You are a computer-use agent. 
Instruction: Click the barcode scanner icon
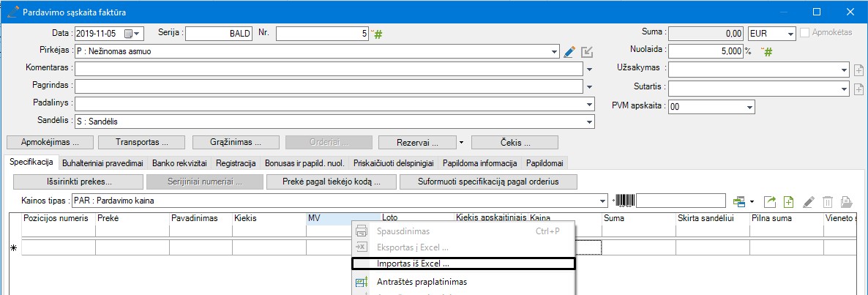[625, 201]
